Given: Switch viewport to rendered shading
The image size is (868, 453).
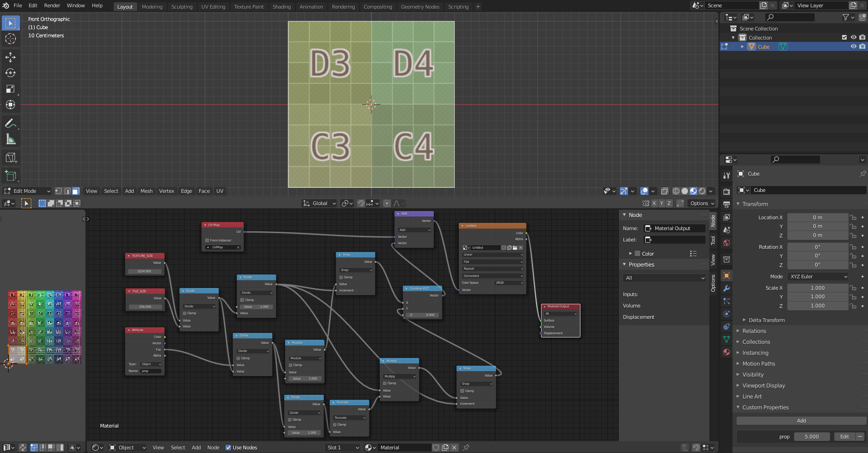Looking at the screenshot, I should pos(702,191).
